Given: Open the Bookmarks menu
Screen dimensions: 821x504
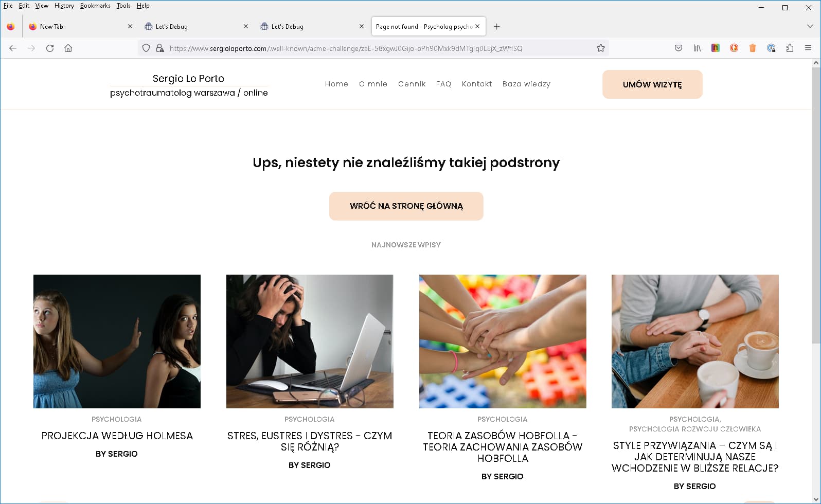Looking at the screenshot, I should [95, 6].
